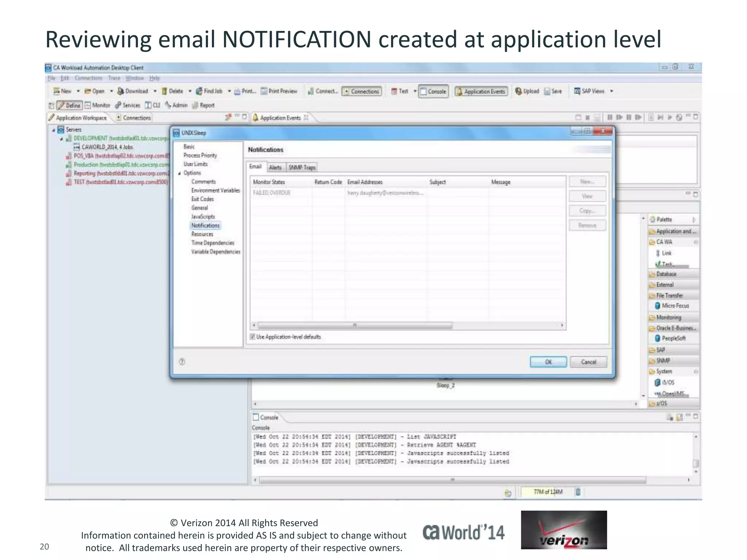Open the Find Job dropdown arrow

click(x=229, y=91)
